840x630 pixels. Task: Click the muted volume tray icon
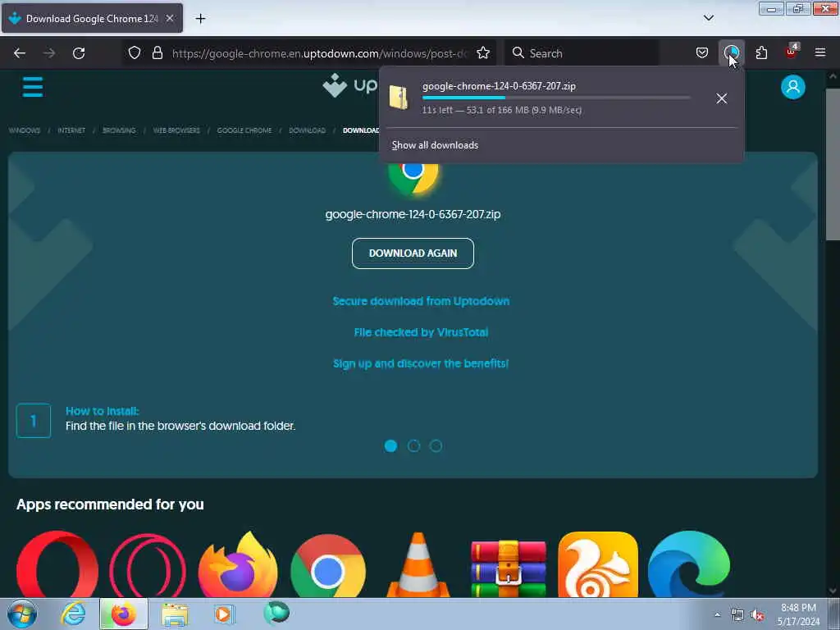pos(757,615)
